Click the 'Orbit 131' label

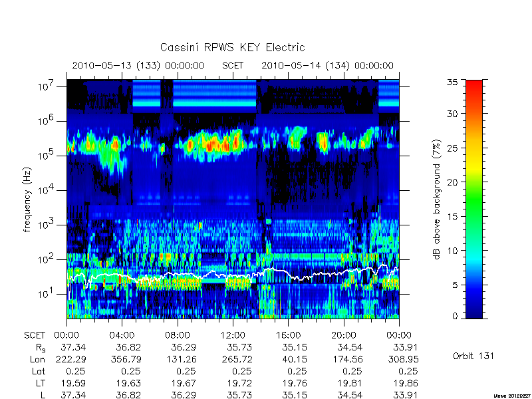(x=473, y=356)
